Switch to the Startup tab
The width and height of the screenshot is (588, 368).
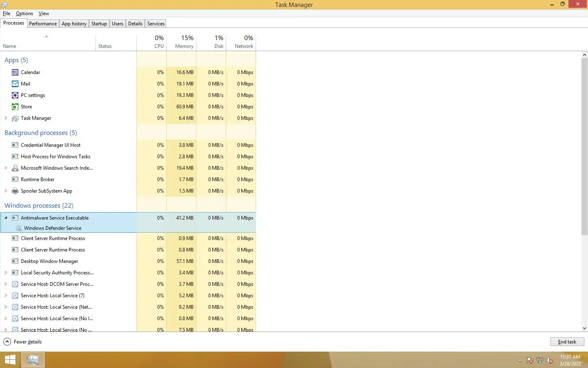(x=99, y=24)
